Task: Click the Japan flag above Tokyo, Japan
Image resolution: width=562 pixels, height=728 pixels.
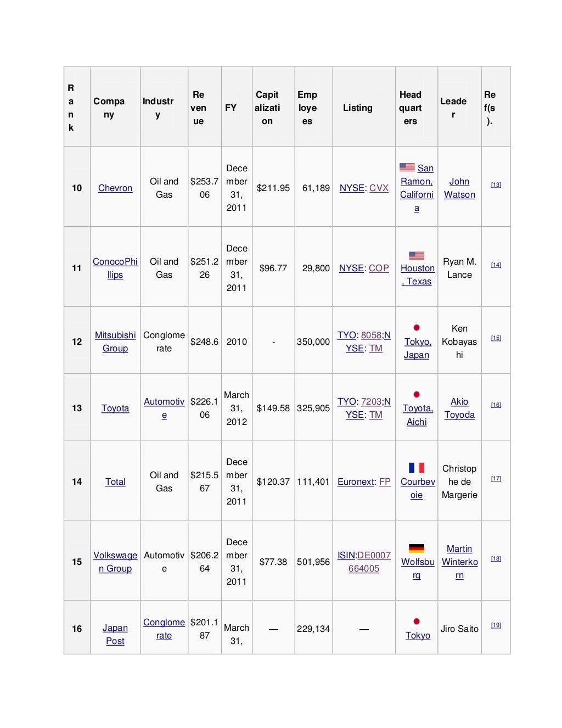Action: click(417, 328)
